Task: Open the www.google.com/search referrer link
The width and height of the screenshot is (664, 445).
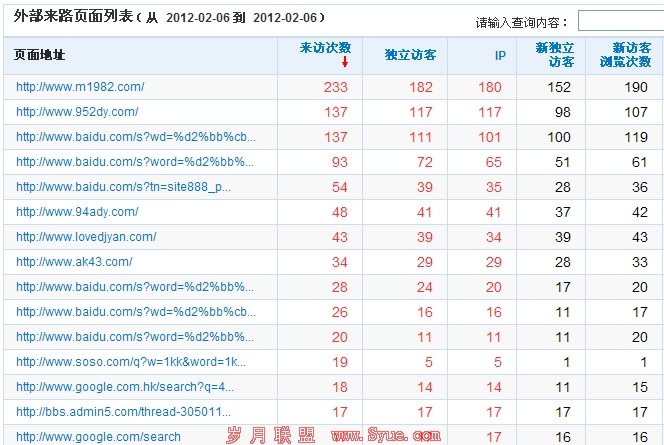Action: pyautogui.click(x=98, y=437)
